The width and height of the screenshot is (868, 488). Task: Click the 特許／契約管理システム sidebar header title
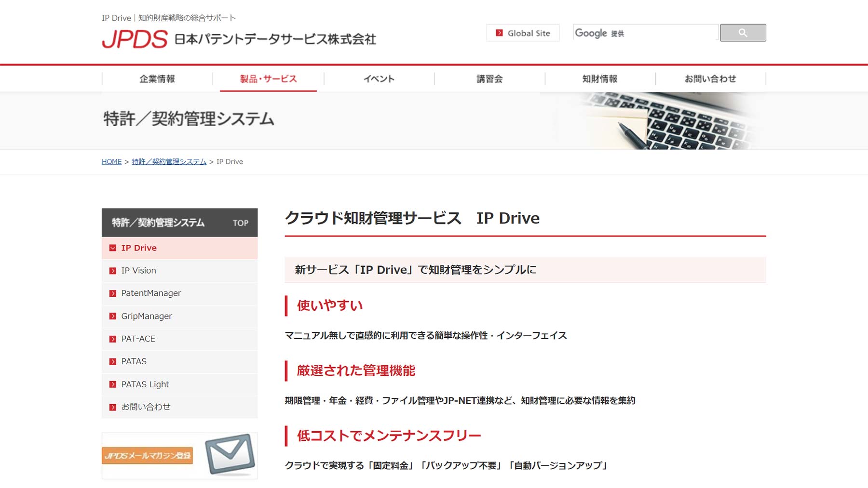158,223
